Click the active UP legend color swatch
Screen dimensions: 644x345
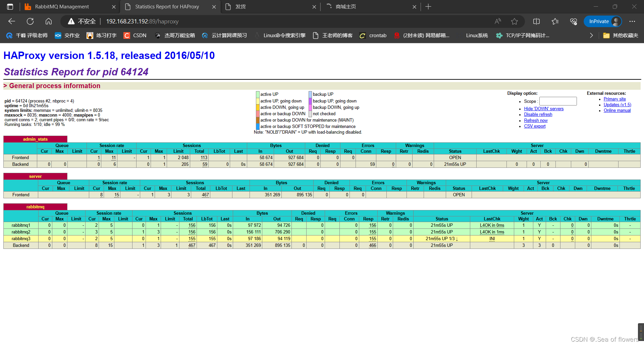pos(258,94)
